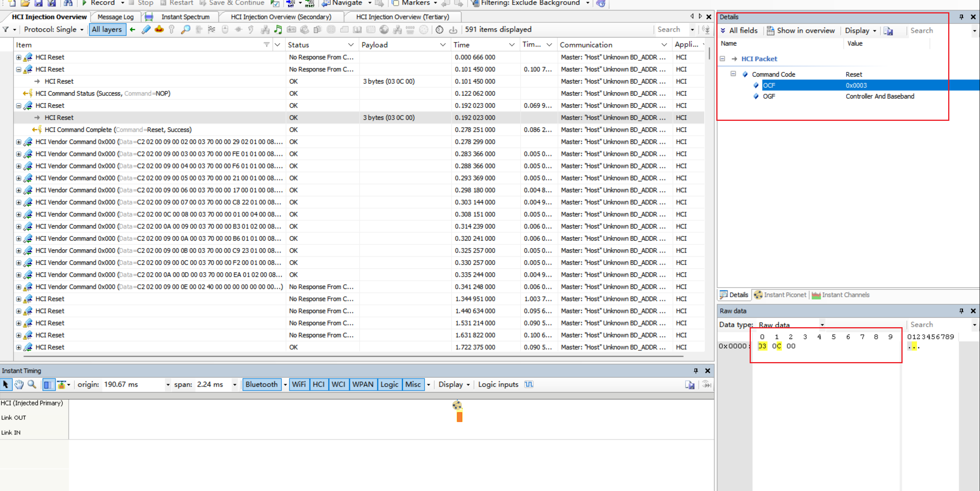Image resolution: width=980 pixels, height=491 pixels.
Task: Click the green back arrow icon
Action: point(133,30)
